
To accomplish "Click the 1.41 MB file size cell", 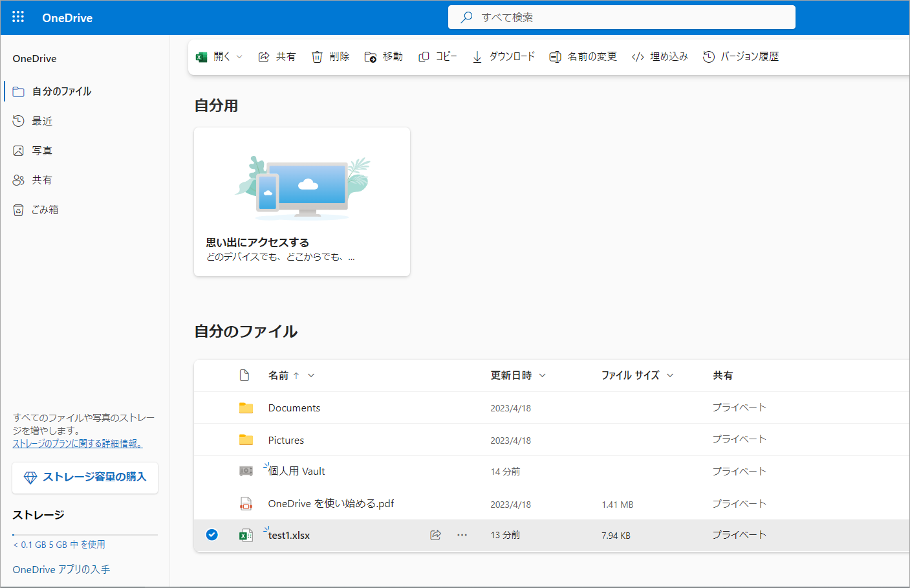I will pyautogui.click(x=617, y=505).
